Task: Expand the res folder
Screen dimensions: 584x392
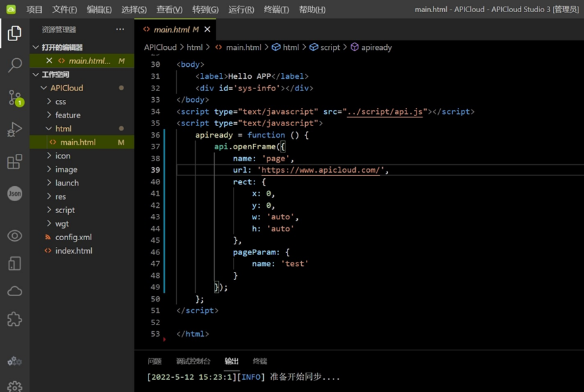Action: pos(49,196)
